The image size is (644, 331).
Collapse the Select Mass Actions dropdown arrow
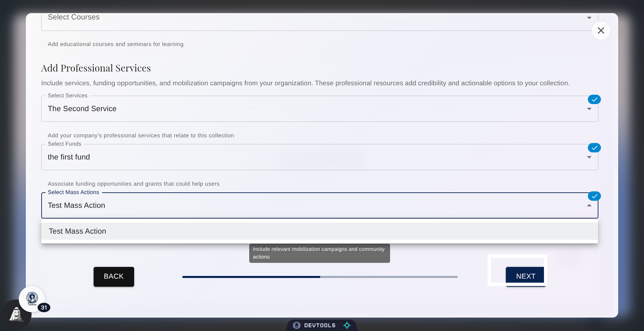(589, 205)
